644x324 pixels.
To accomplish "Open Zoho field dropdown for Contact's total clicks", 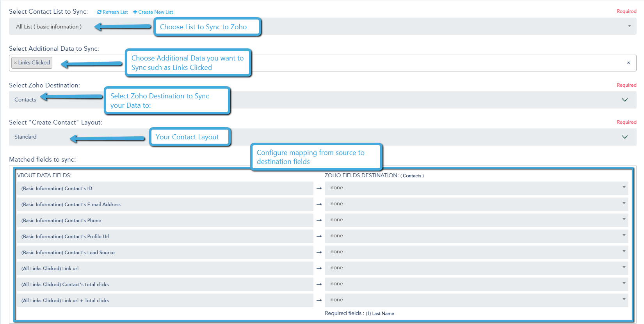I will pyautogui.click(x=476, y=284).
